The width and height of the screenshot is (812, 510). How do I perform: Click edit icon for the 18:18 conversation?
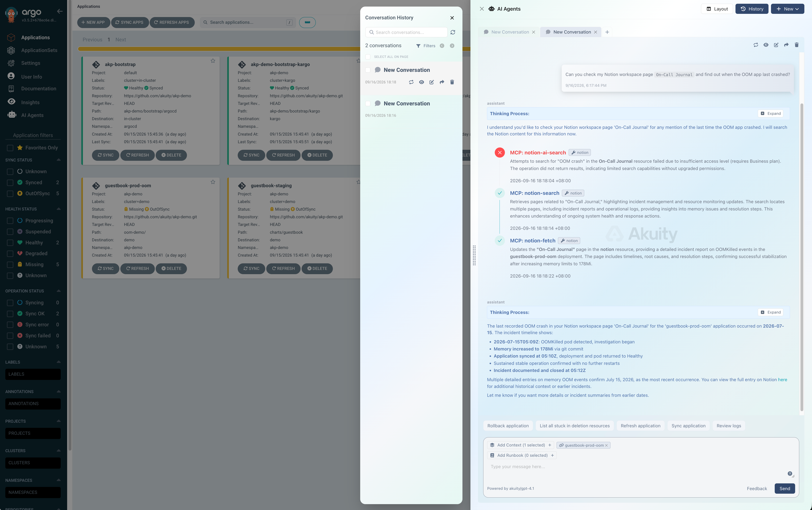tap(432, 82)
